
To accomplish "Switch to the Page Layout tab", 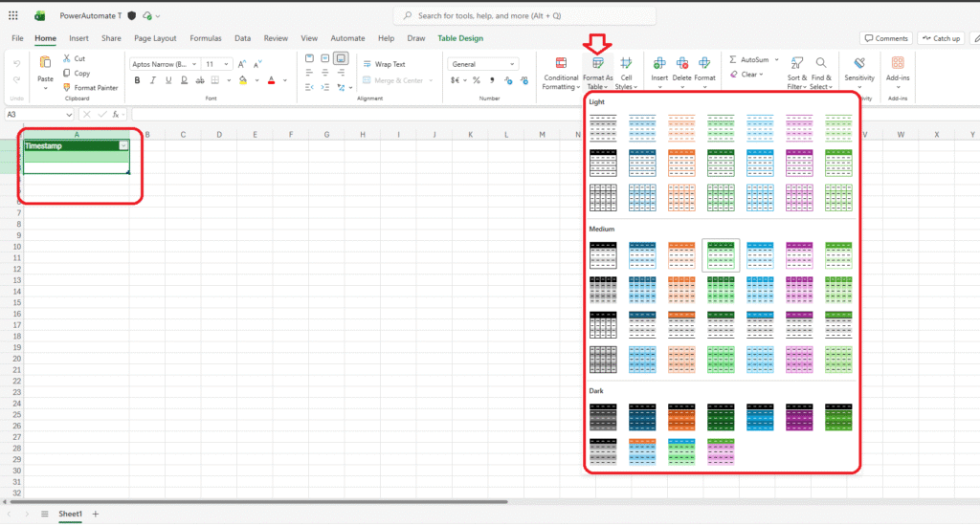I will coord(155,38).
